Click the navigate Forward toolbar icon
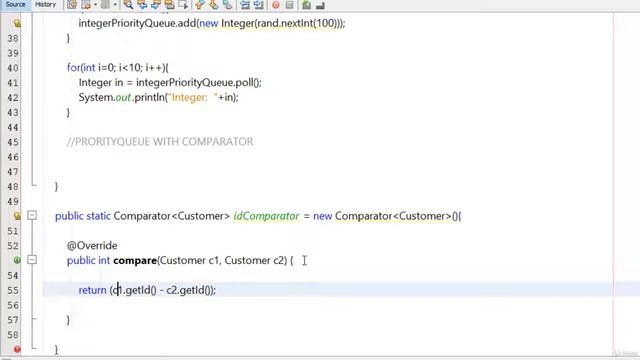The height and width of the screenshot is (360, 640). 105,5
